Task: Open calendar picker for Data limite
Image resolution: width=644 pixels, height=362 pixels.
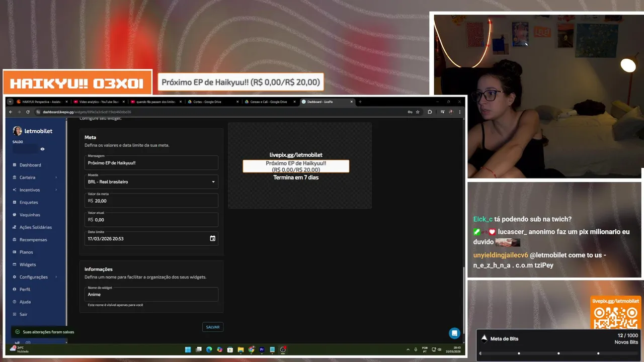Action: point(213,238)
